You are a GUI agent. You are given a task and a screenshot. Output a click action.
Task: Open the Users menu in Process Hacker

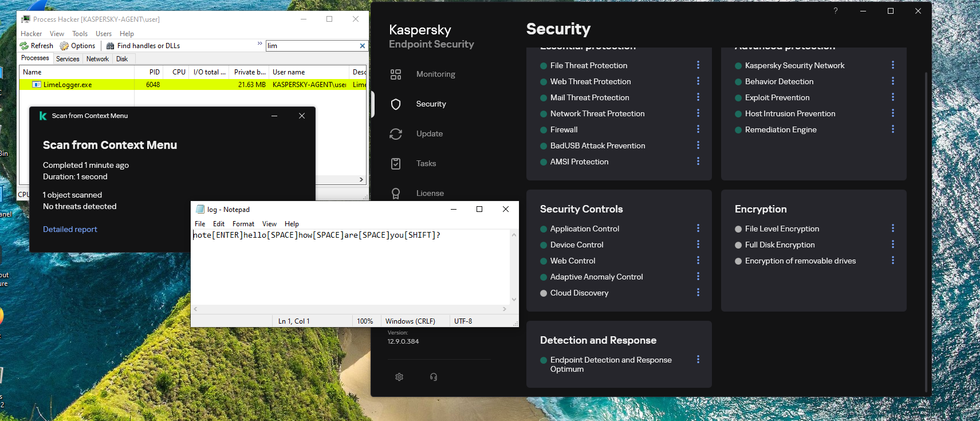[x=104, y=34]
